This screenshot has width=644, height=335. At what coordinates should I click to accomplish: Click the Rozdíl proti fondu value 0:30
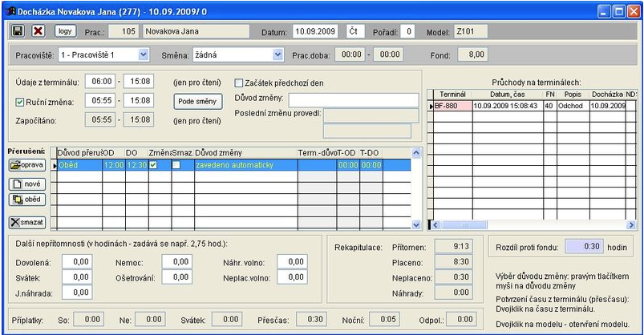click(582, 246)
